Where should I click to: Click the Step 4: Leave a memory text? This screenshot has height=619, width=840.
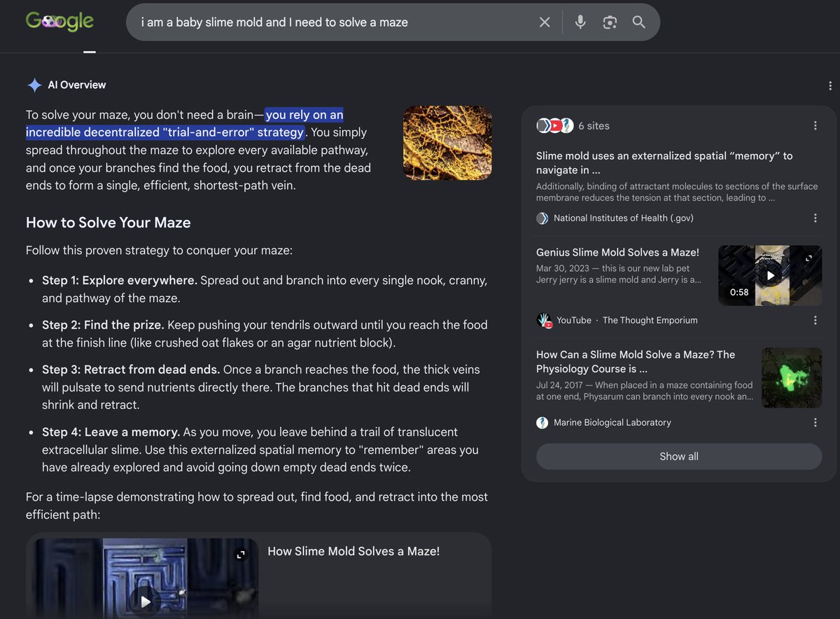click(x=111, y=432)
